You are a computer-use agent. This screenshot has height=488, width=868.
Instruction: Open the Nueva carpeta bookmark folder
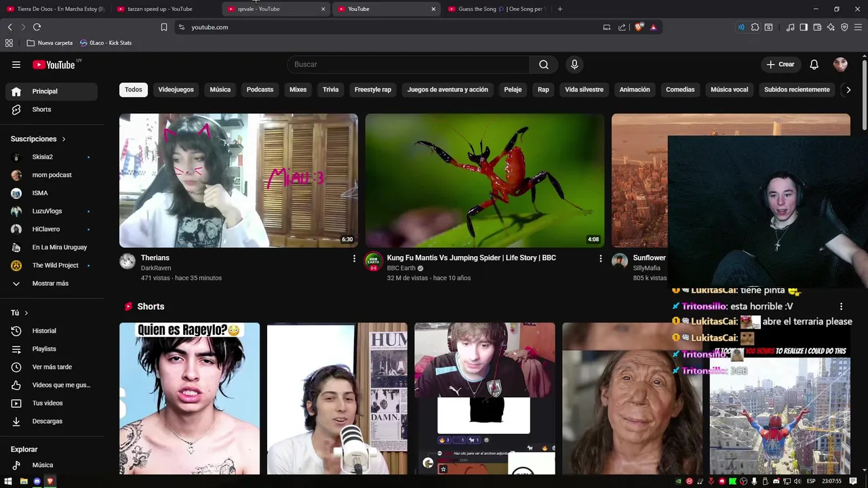click(50, 43)
